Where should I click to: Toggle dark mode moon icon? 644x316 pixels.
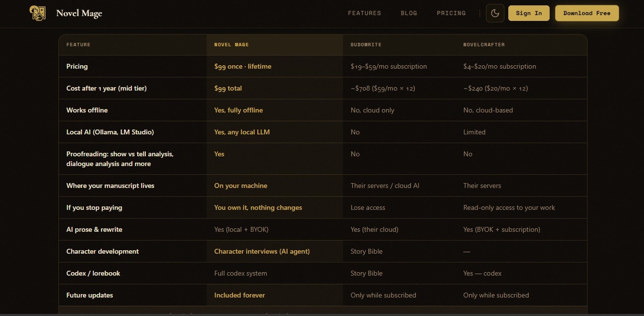495,13
